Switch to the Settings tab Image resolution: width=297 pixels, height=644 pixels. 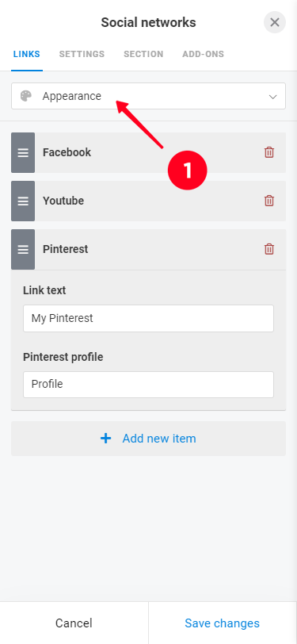tap(82, 54)
